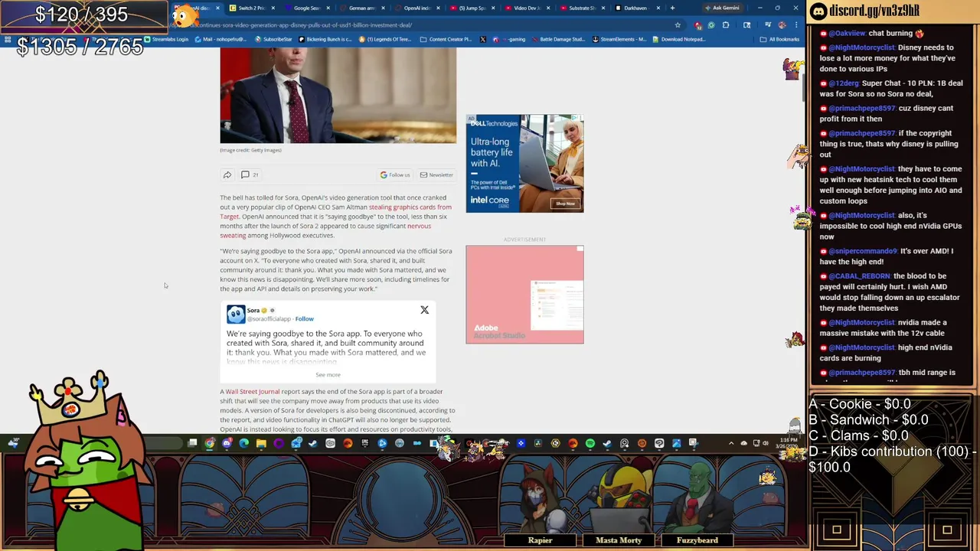Open the article comments icon with 21
980x551 pixels.
point(250,174)
